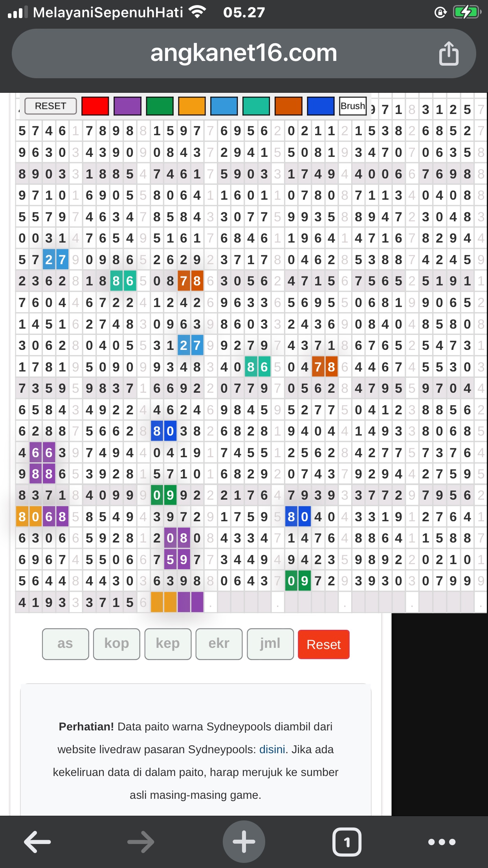The width and height of the screenshot is (488, 868).
Task: Tap the orientation lock status icon
Action: click(440, 13)
